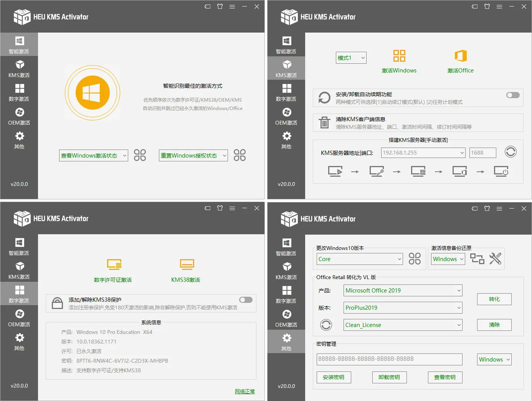Open the 重置Windows授权状态 dropdown
This screenshot has height=401, width=532.
pos(193,155)
